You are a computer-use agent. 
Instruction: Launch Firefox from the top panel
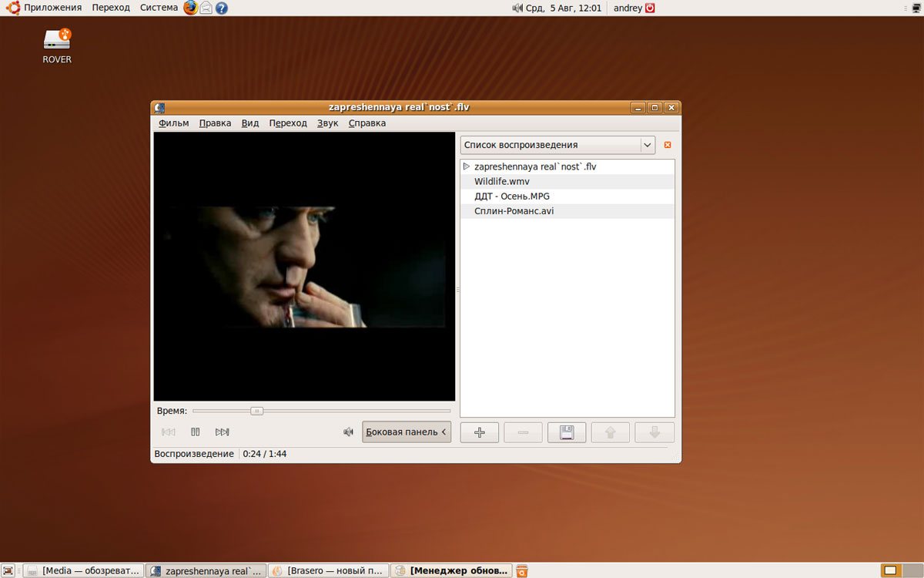click(x=190, y=8)
